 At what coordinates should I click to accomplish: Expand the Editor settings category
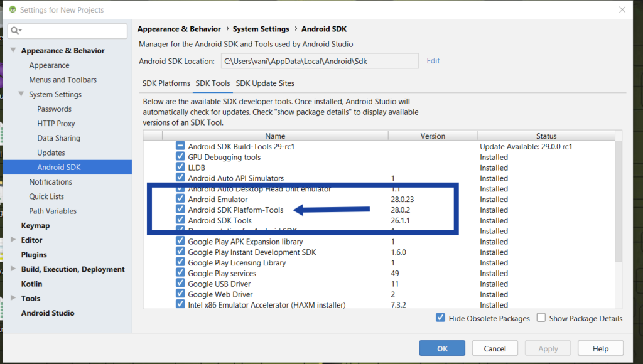pos(14,240)
